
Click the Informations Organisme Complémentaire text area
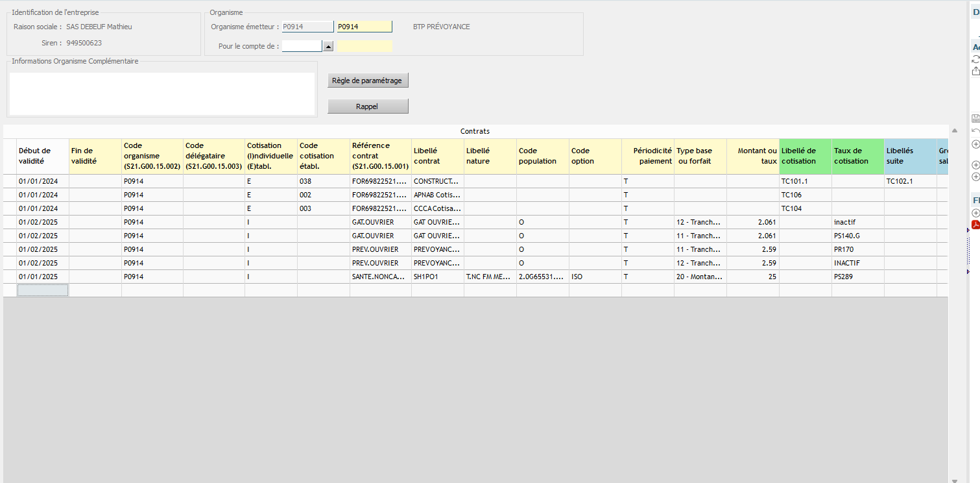pyautogui.click(x=162, y=93)
